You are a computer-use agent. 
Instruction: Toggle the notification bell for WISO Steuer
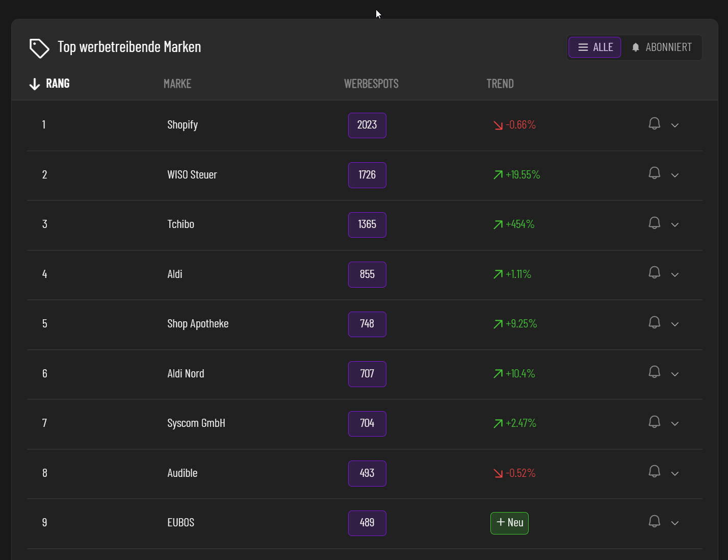point(654,173)
